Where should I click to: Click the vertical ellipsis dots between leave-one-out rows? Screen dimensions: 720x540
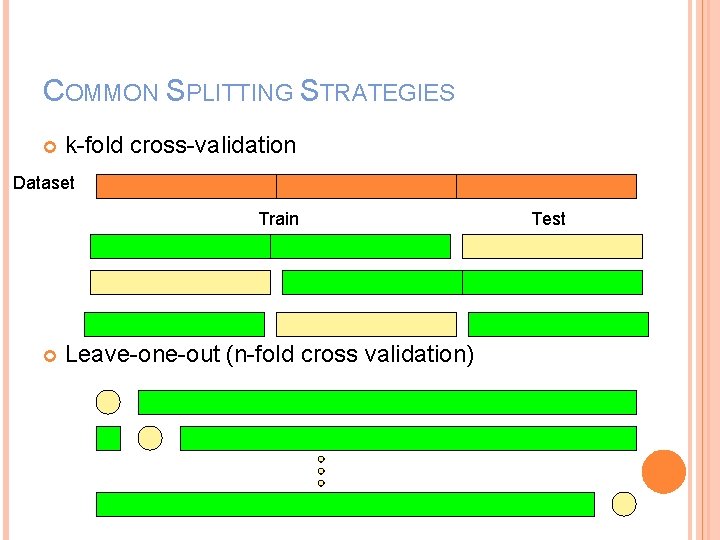[x=321, y=471]
